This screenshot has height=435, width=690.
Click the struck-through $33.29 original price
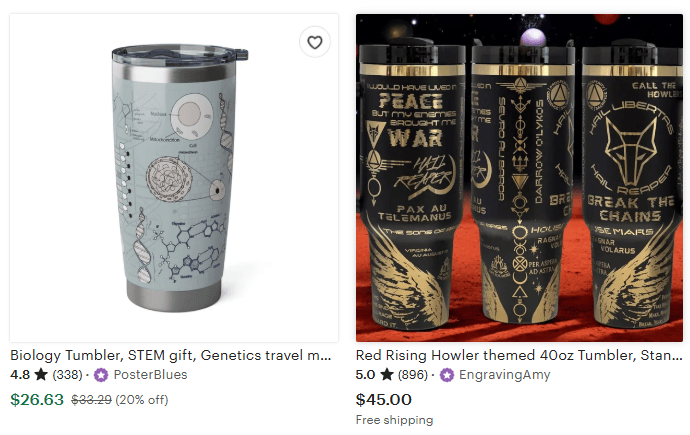click(92, 400)
